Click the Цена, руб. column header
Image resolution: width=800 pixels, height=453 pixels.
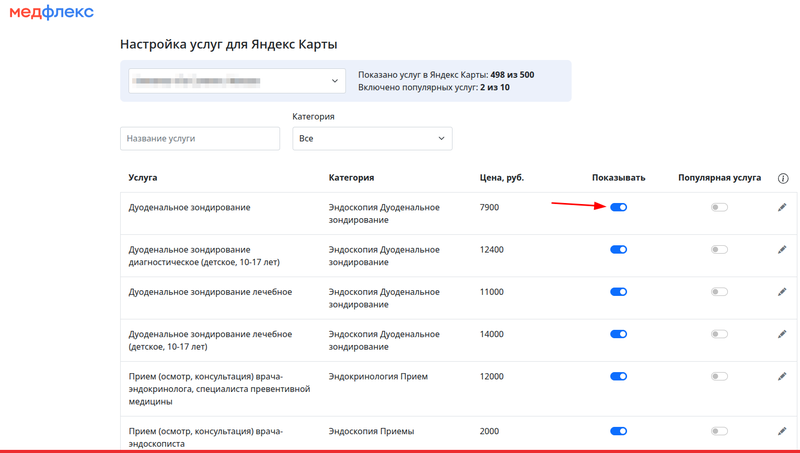(x=502, y=178)
